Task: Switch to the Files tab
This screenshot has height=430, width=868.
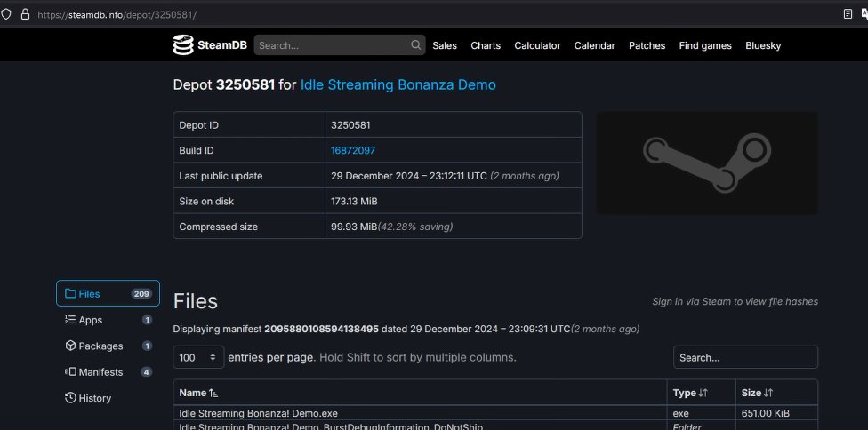Action: click(108, 293)
